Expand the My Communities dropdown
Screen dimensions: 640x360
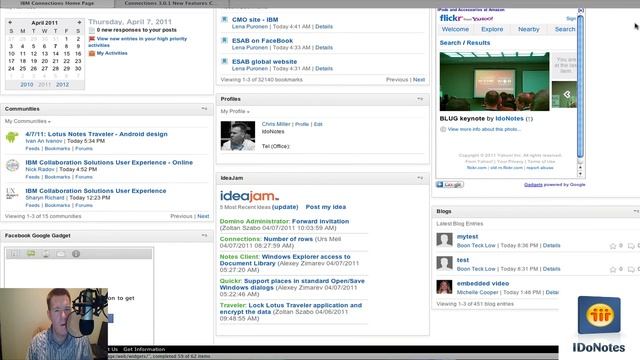28,121
